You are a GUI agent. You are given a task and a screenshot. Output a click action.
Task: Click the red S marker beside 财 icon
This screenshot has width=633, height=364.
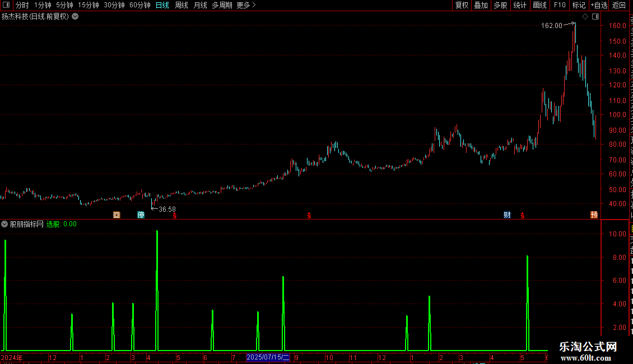click(x=523, y=216)
